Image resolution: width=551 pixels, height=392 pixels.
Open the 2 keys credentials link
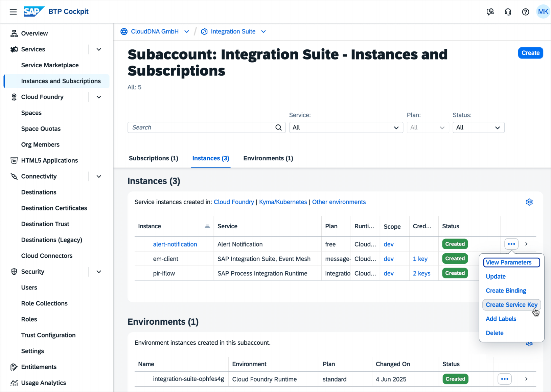point(421,273)
